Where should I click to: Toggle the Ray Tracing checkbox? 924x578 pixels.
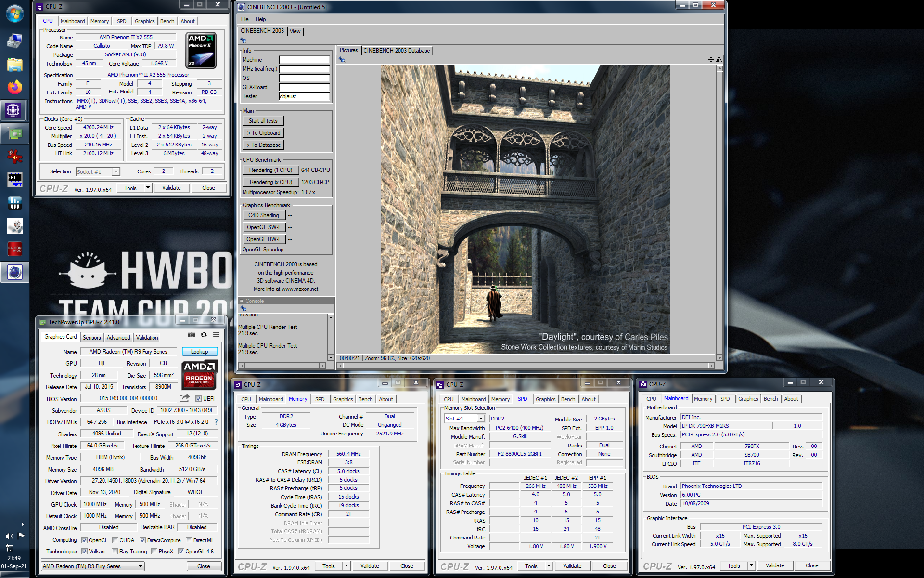coord(115,552)
